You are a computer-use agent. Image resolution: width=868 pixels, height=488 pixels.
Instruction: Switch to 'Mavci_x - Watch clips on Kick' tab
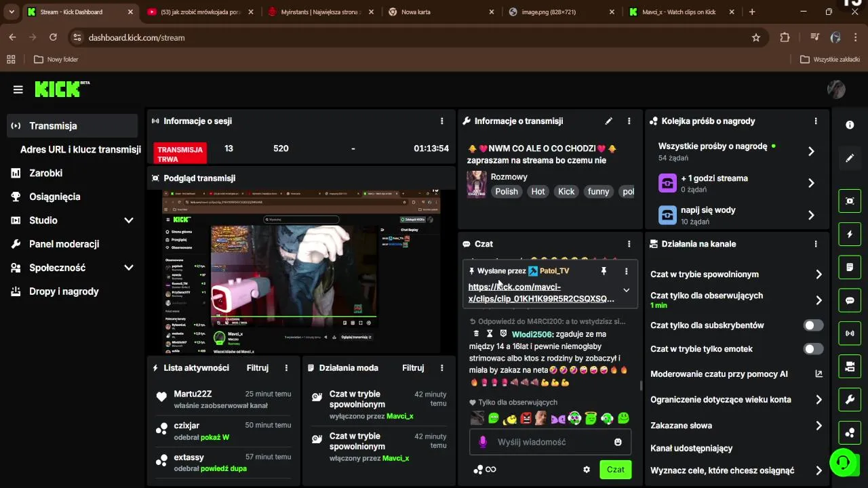[680, 12]
